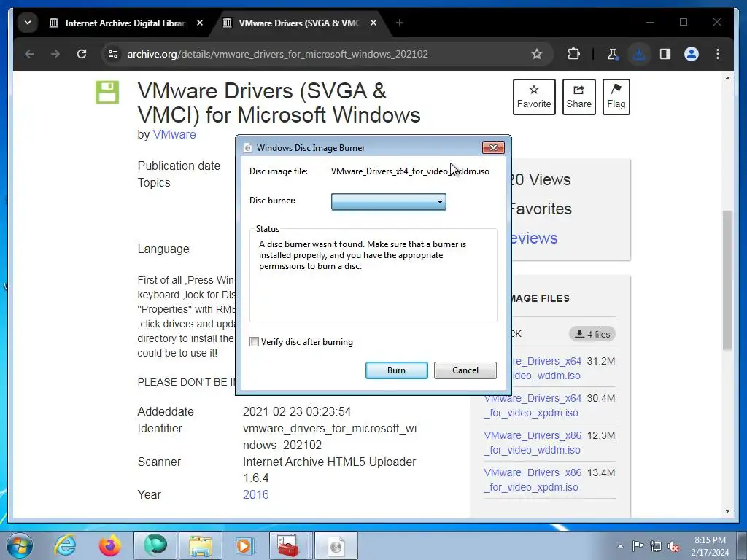Click the Flag button
Screen dimensions: 747x560
tap(616, 97)
